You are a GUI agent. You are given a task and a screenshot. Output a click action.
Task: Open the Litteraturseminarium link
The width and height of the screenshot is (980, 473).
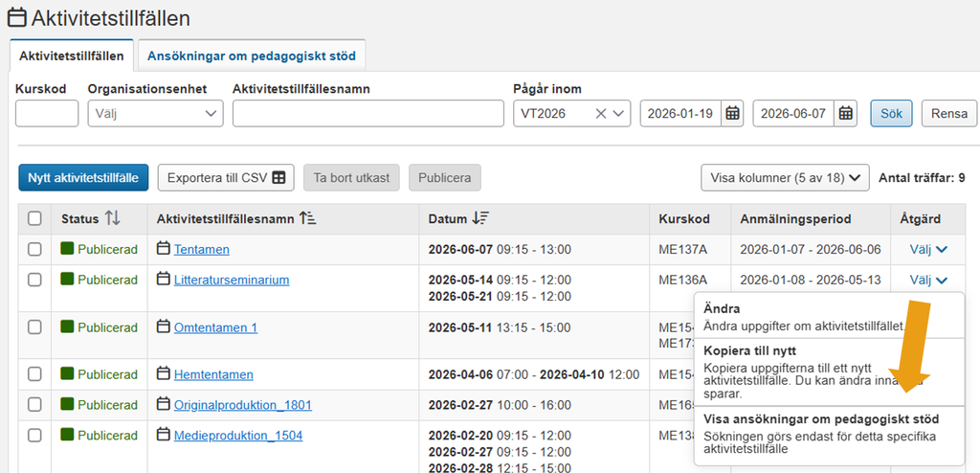coord(232,280)
